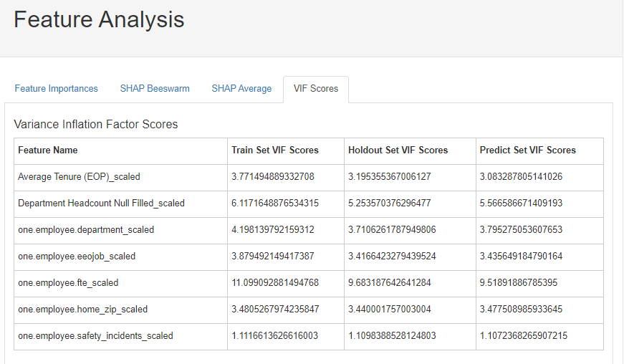Click the Feature Name column header
The image size is (624, 364).
point(48,150)
